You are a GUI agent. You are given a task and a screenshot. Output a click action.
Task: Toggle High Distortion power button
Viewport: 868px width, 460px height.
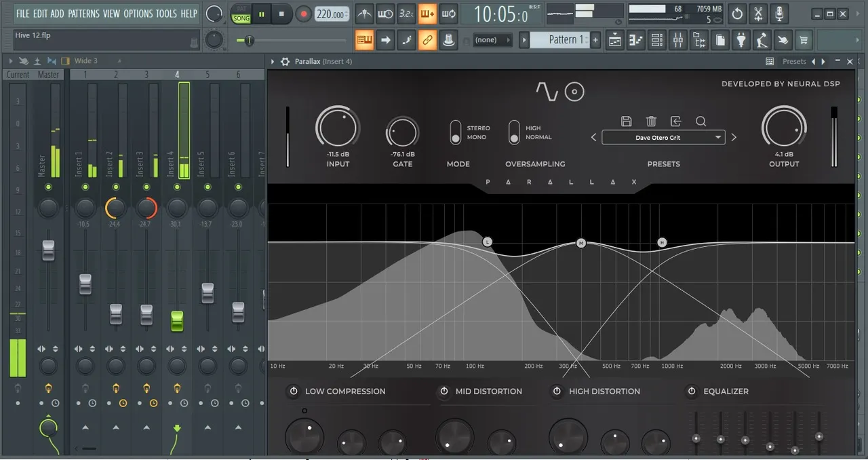pyautogui.click(x=557, y=391)
